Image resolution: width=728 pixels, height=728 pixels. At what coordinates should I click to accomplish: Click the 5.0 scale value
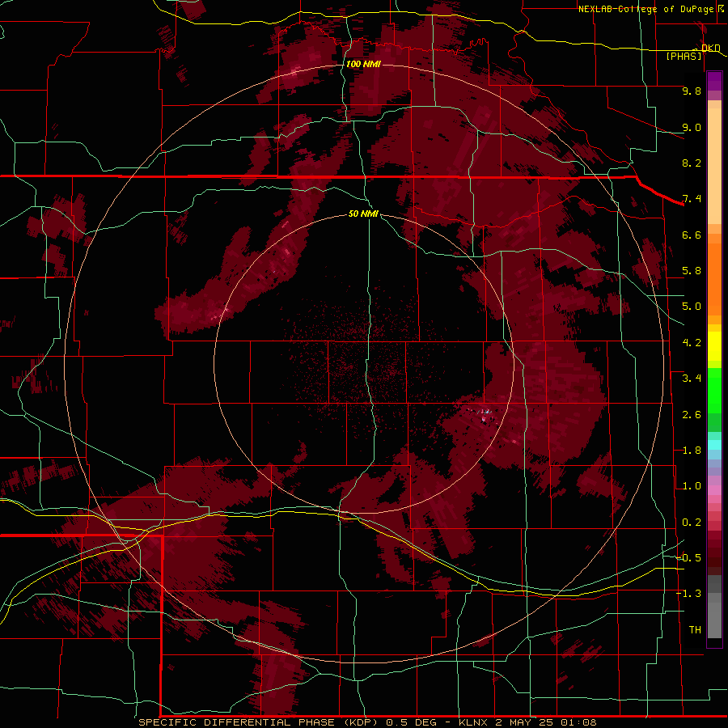tap(692, 307)
